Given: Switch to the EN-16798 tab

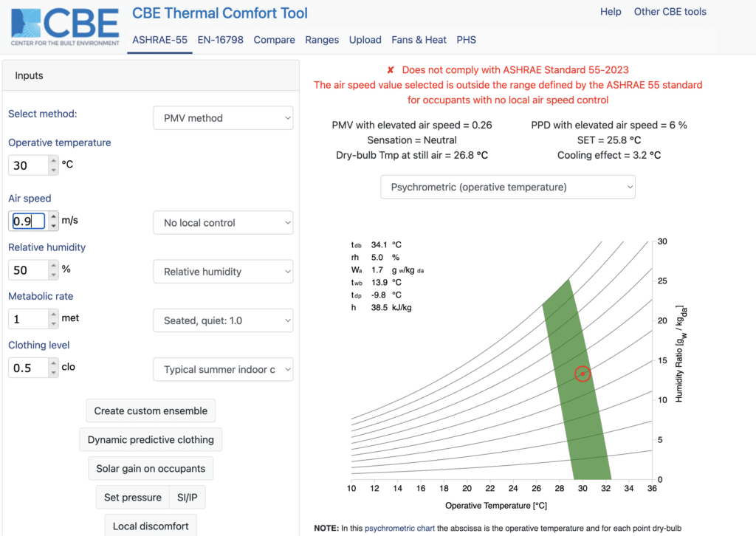Looking at the screenshot, I should [x=220, y=40].
